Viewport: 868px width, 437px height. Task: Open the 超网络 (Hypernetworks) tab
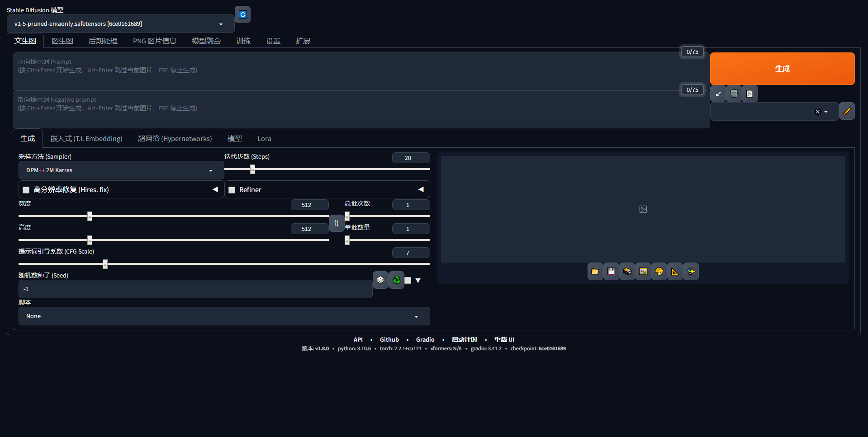pos(175,139)
